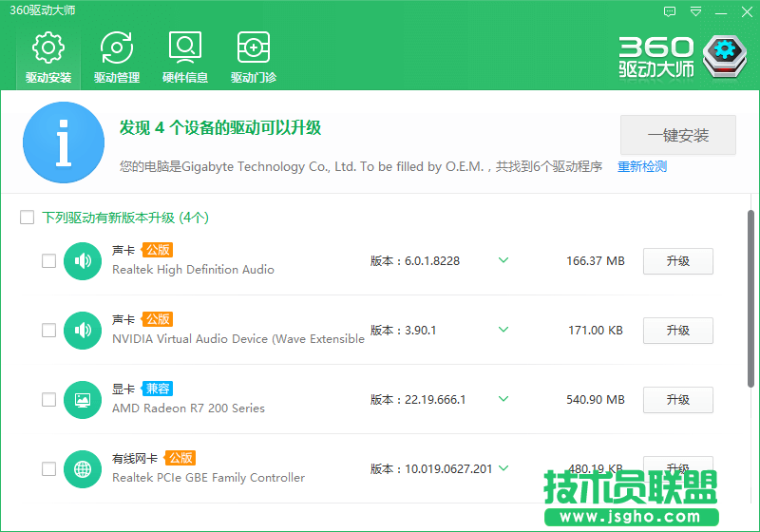Screen dimensions: 760x532
Task: Click the 一键安装 button
Action: click(x=678, y=135)
